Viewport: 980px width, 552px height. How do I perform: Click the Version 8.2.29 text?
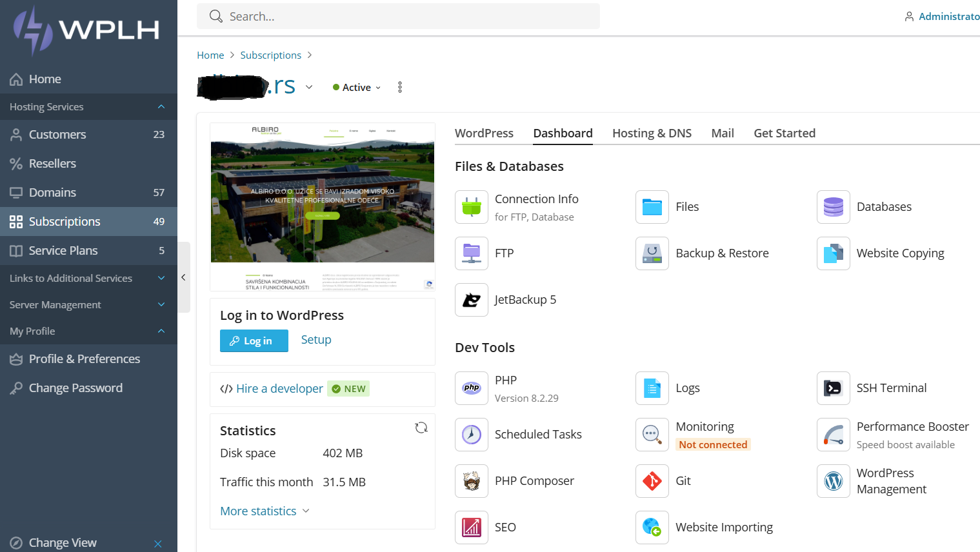(526, 398)
